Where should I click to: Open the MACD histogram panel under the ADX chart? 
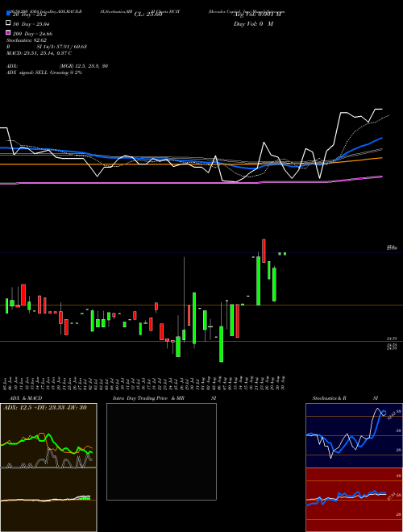click(x=48, y=500)
